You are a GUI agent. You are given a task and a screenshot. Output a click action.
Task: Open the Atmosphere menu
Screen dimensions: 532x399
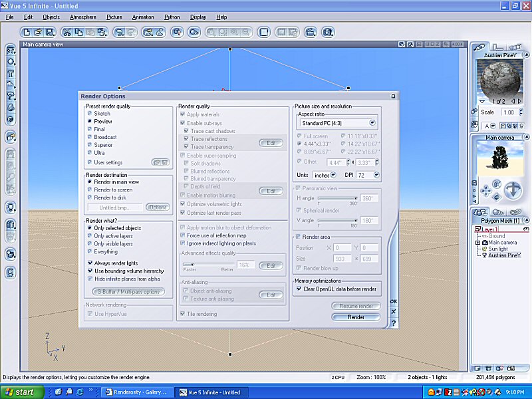[x=83, y=17]
